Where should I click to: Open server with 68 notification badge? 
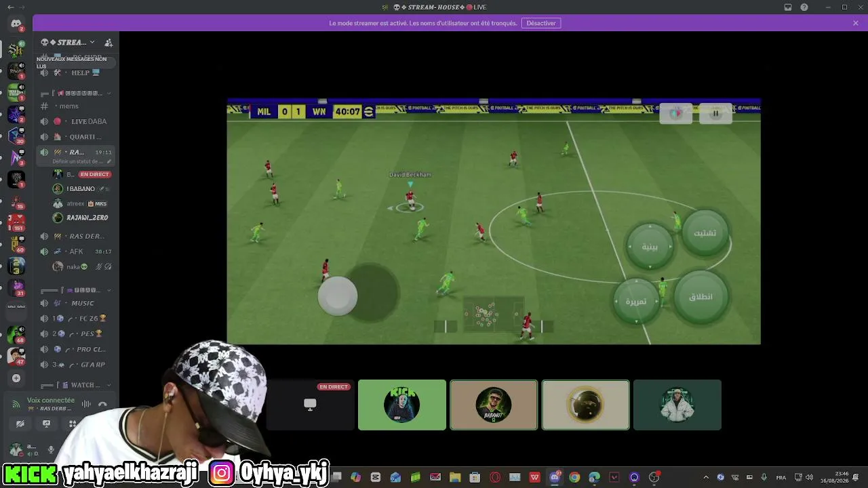[16, 333]
